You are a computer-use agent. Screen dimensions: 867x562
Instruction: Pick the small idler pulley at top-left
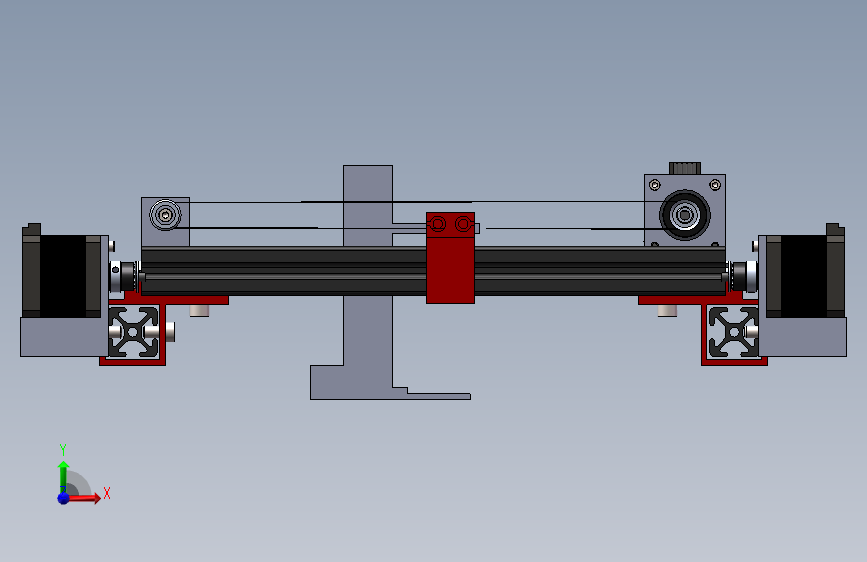tap(165, 215)
